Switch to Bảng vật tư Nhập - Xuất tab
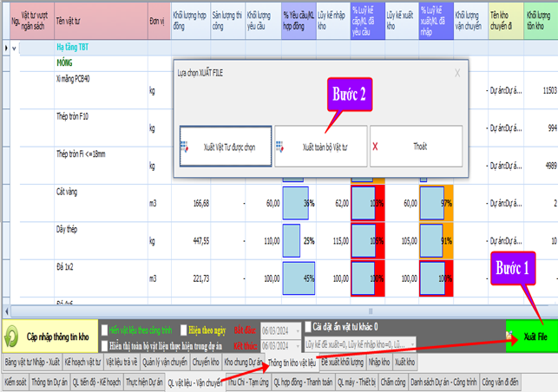The width and height of the screenshot is (558, 392). click(x=31, y=362)
